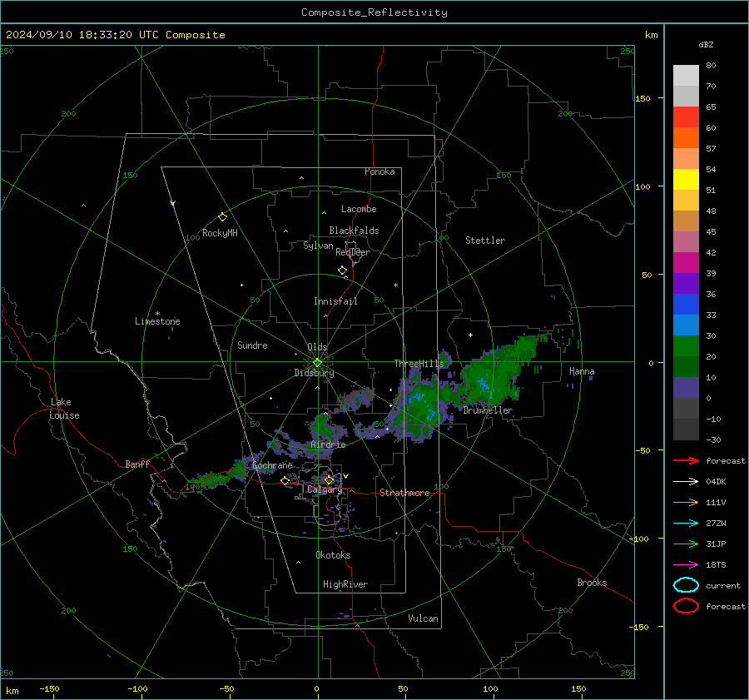
Task: Click the red forecast arrow in the legend
Action: pos(686,460)
